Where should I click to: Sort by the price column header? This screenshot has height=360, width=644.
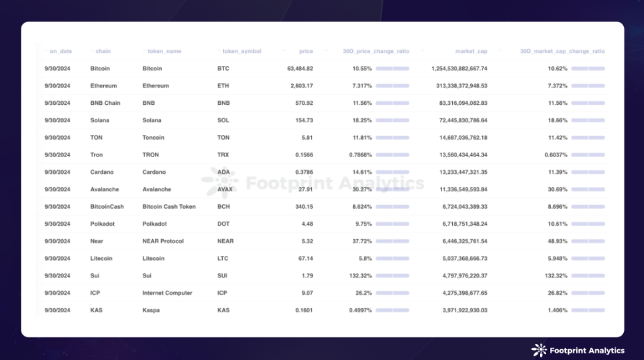[x=306, y=51]
